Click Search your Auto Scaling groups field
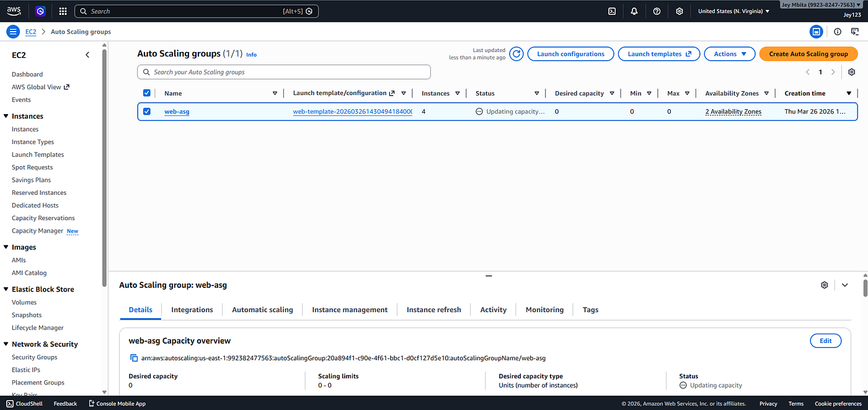The image size is (868, 410). [284, 72]
